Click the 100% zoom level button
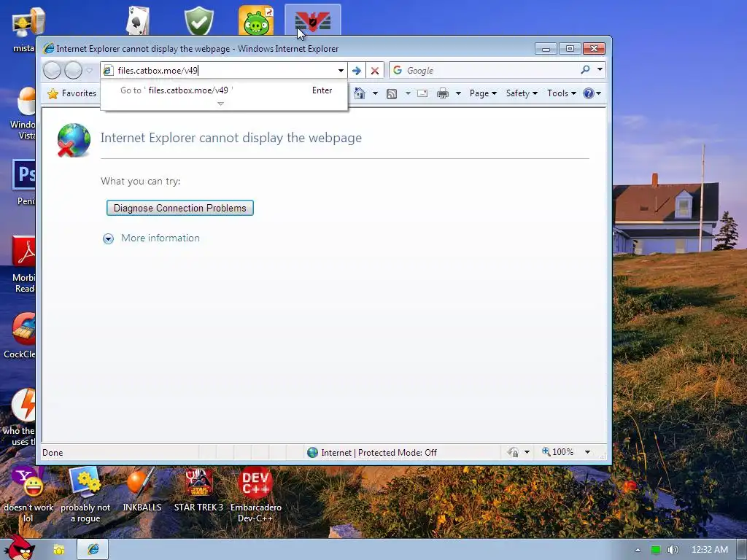This screenshot has width=747, height=560. click(557, 452)
